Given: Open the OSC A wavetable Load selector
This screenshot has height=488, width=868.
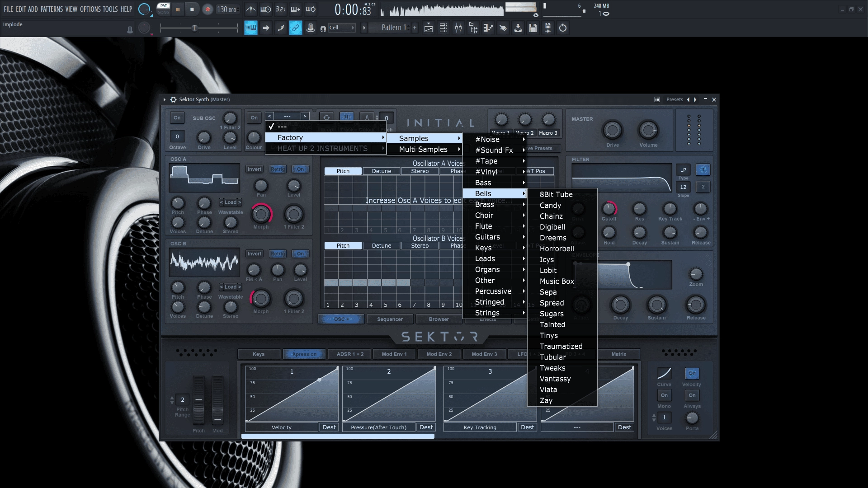Looking at the screenshot, I should coord(231,202).
